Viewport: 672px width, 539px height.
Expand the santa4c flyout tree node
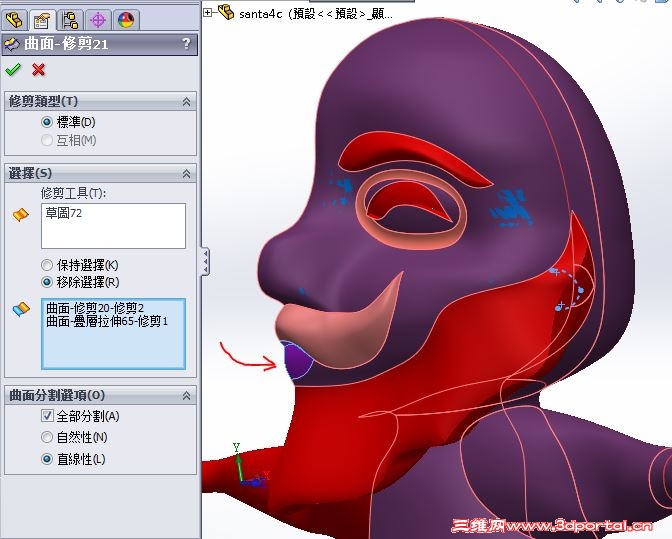(207, 13)
